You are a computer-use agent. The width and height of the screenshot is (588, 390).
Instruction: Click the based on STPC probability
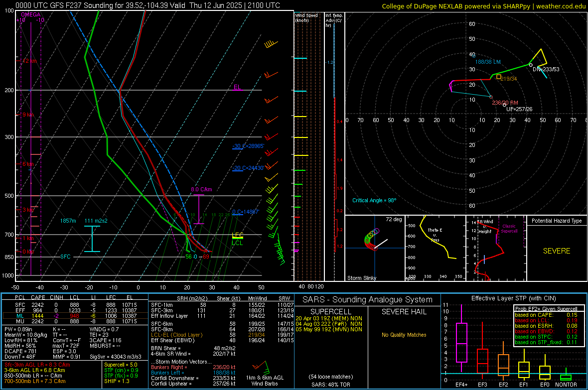[x=546, y=337]
